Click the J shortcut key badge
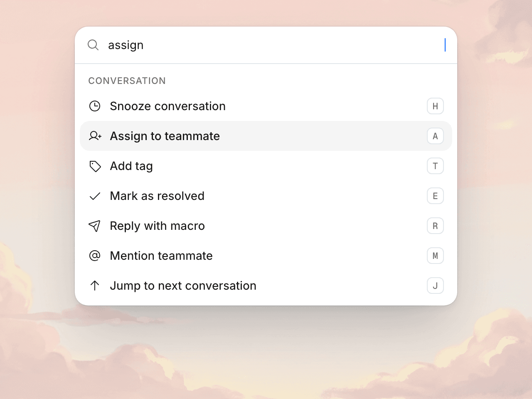 pos(435,286)
